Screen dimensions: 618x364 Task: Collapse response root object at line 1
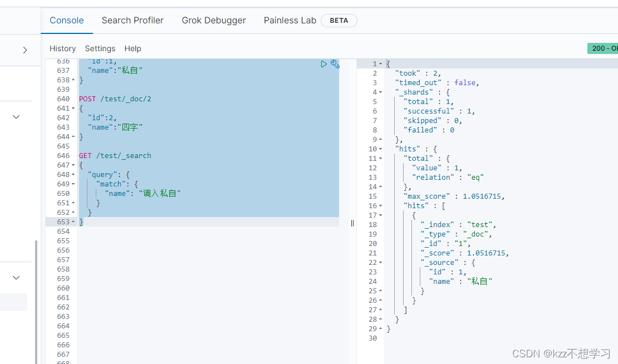(380, 64)
